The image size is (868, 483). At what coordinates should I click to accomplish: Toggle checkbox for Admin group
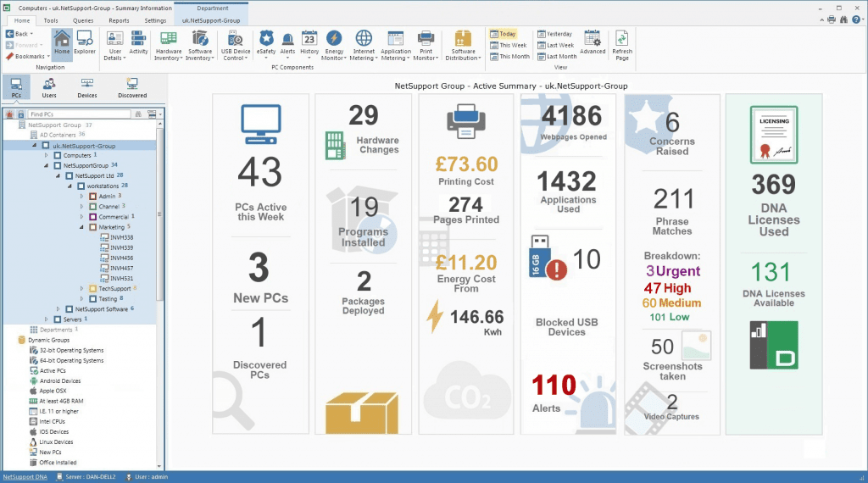tap(93, 197)
